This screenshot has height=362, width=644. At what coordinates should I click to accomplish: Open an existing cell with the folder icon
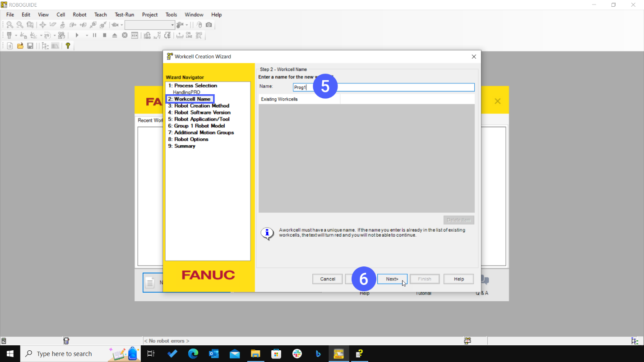(x=20, y=46)
